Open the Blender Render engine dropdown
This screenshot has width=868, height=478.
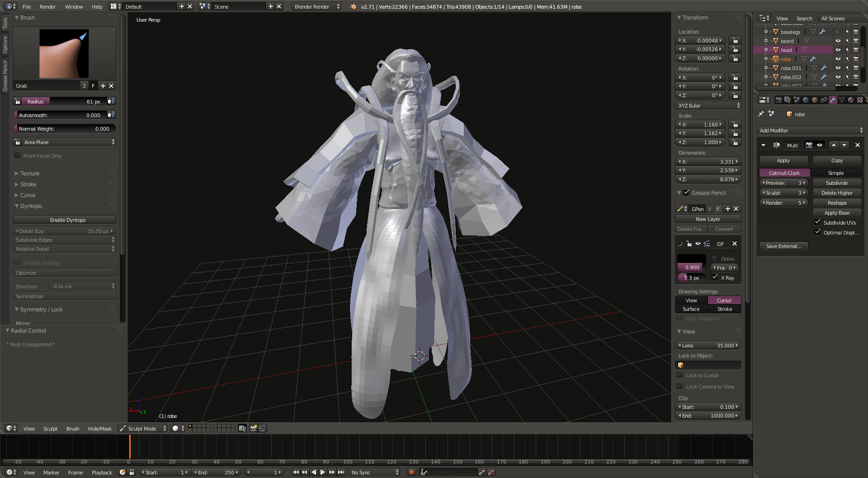coord(317,7)
